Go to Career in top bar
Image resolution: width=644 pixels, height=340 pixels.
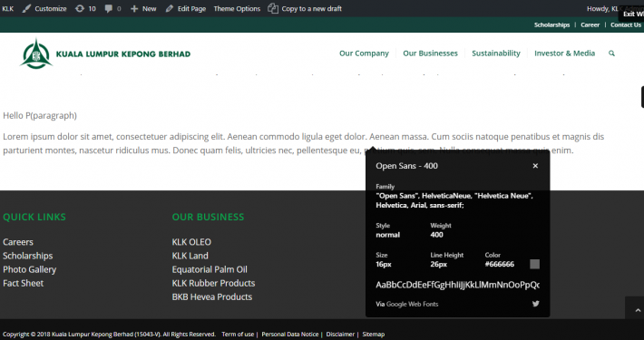click(590, 25)
